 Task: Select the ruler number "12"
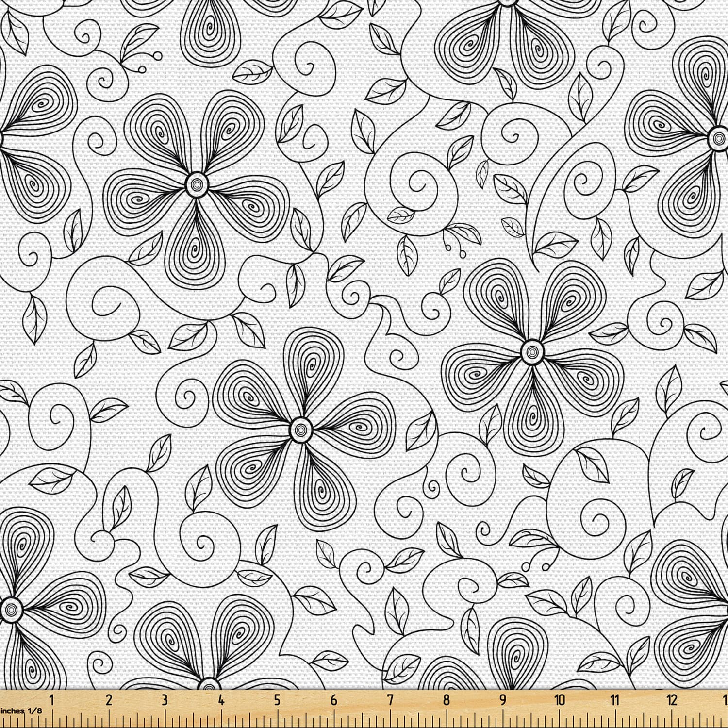point(672,700)
